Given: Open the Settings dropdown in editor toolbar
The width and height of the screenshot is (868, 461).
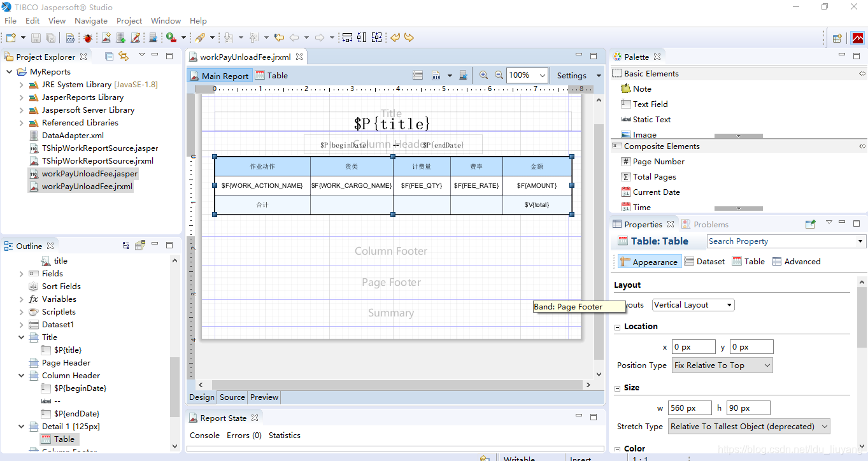Looking at the screenshot, I should [579, 75].
